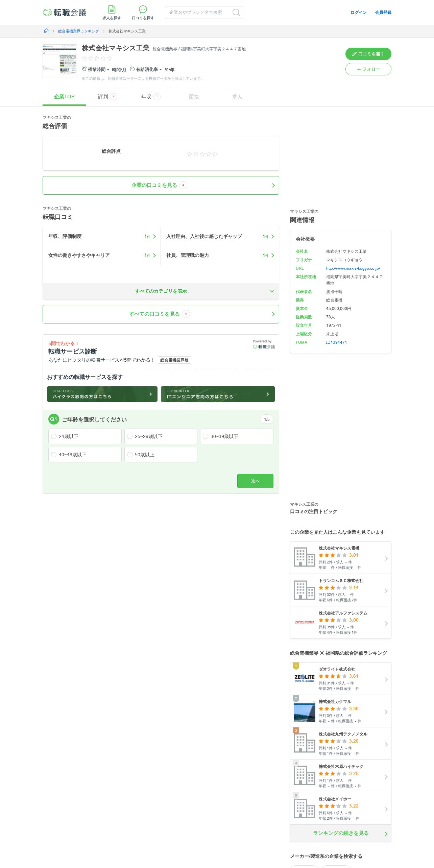This screenshot has width=434, height=868.
Task: Click 九州テクノメタル building icon
Action: [305, 743]
